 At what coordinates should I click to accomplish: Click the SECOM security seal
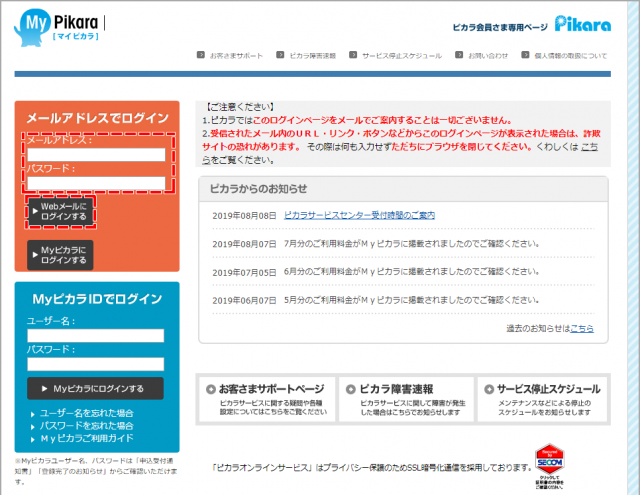pos(550,466)
